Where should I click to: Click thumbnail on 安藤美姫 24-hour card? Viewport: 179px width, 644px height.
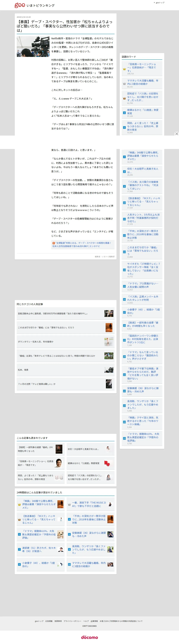point(110,535)
